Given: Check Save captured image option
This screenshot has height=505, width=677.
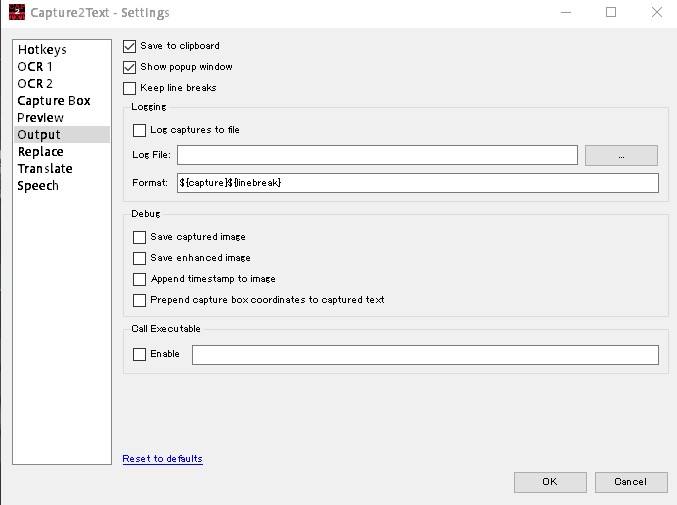Looking at the screenshot, I should pyautogui.click(x=139, y=237).
